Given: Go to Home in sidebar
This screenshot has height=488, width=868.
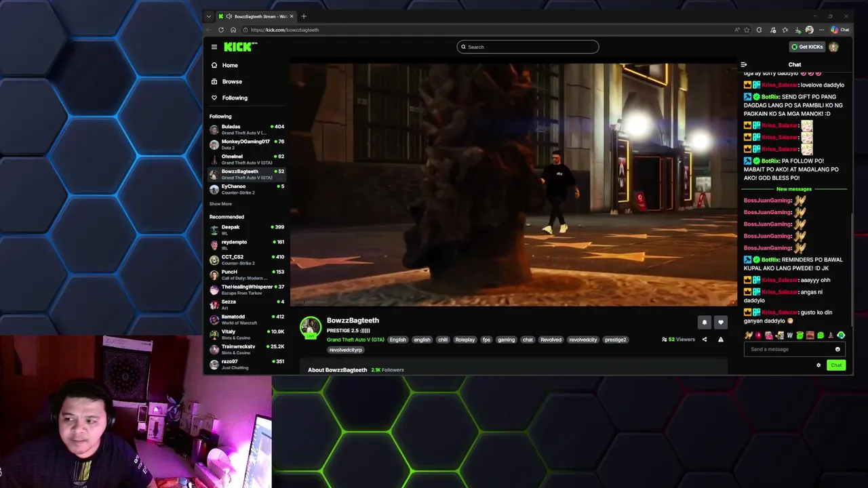Looking at the screenshot, I should point(247,65).
